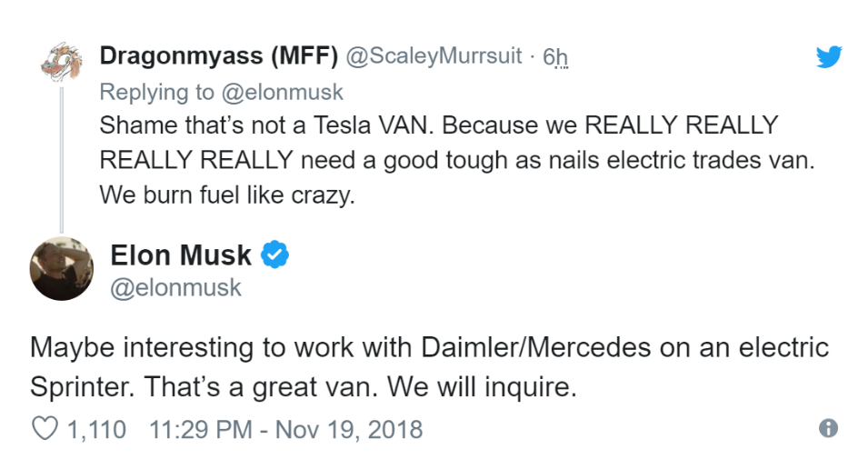
Task: Open the info icon on the tweet
Action: point(827,428)
